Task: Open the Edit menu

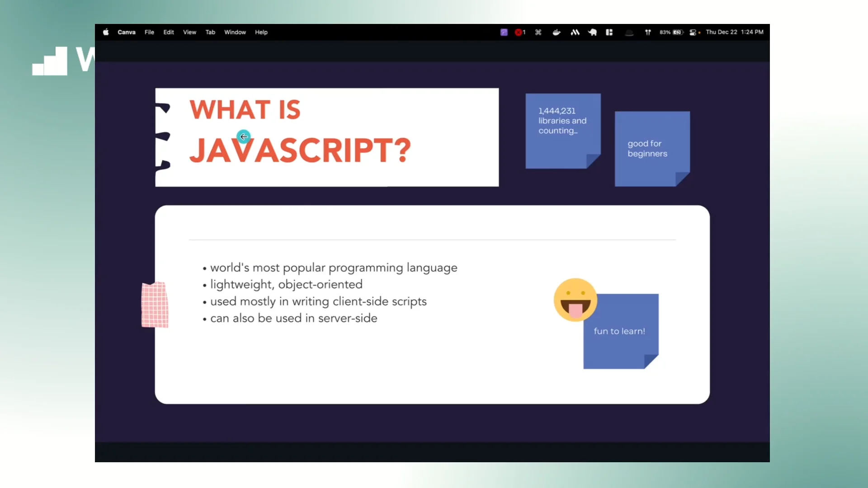Action: click(168, 32)
